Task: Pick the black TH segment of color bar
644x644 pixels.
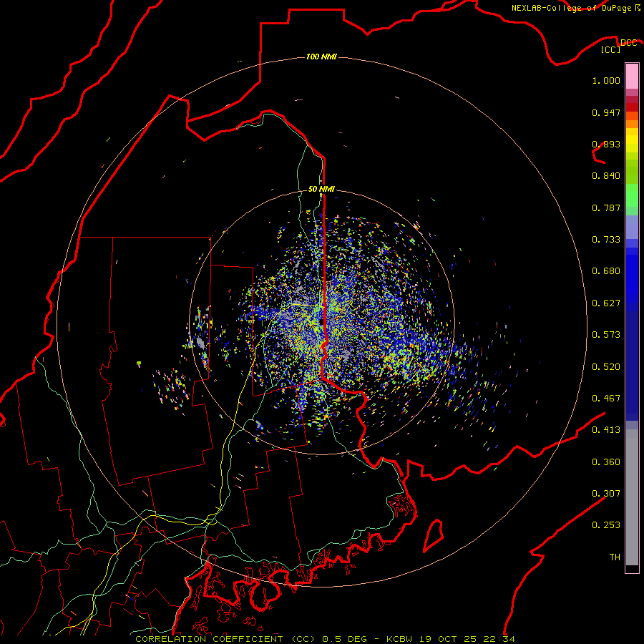Action: tap(632, 568)
